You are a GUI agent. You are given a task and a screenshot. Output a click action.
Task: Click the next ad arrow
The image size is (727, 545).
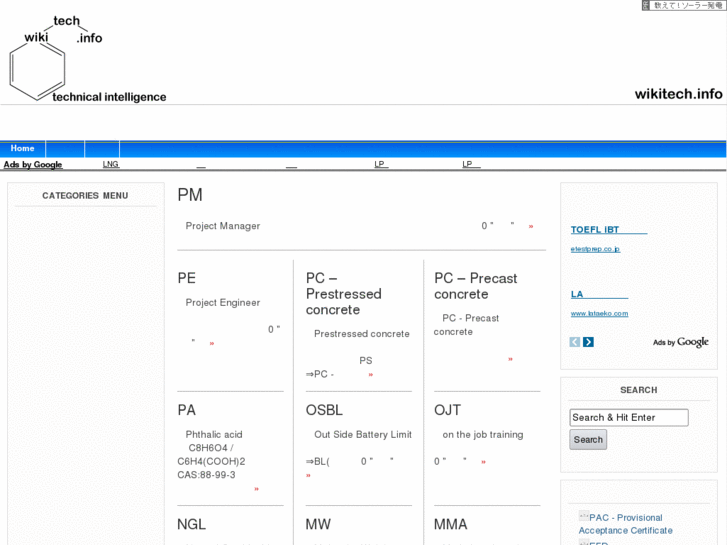(589, 342)
